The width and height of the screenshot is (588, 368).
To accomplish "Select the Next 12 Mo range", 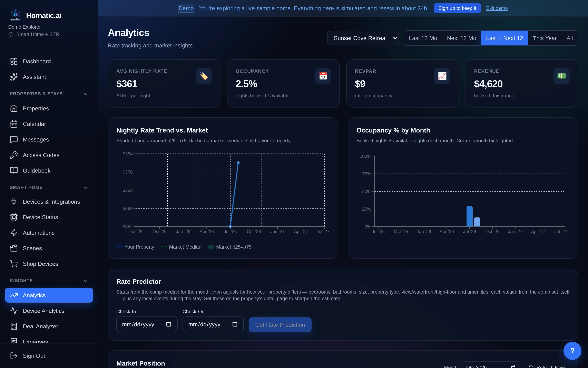I will tap(461, 38).
